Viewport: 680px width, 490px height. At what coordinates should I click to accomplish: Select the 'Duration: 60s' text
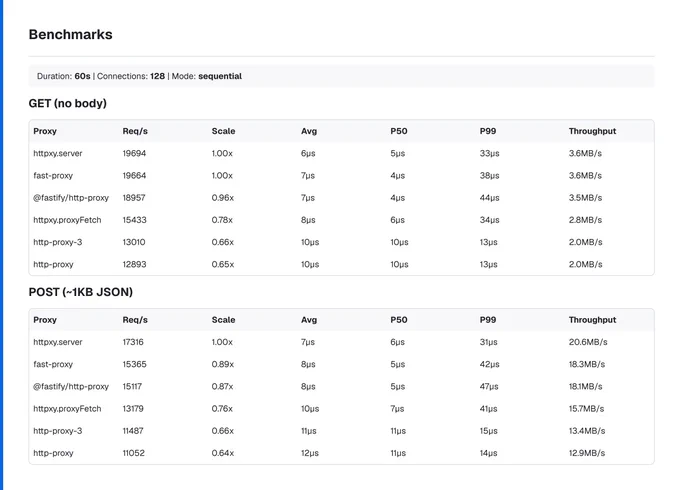pyautogui.click(x=64, y=76)
